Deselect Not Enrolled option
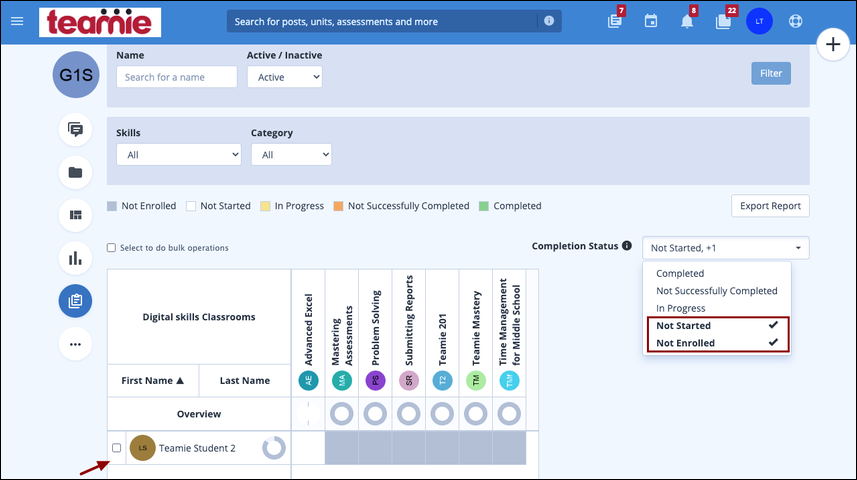Viewport: 857px width, 480px height. coord(717,343)
